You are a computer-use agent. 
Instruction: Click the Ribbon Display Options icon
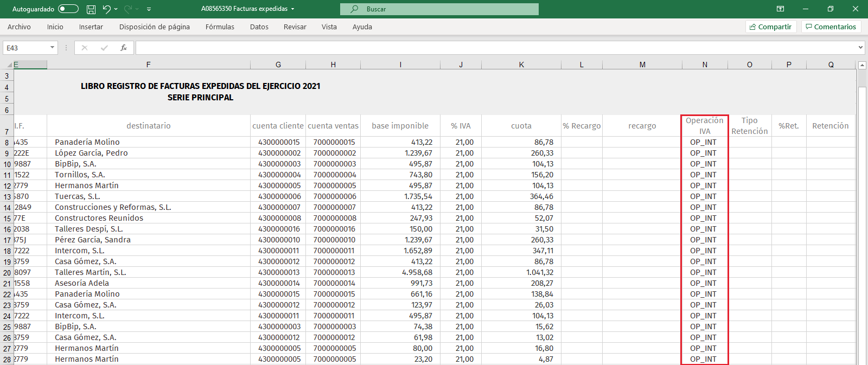pyautogui.click(x=780, y=9)
